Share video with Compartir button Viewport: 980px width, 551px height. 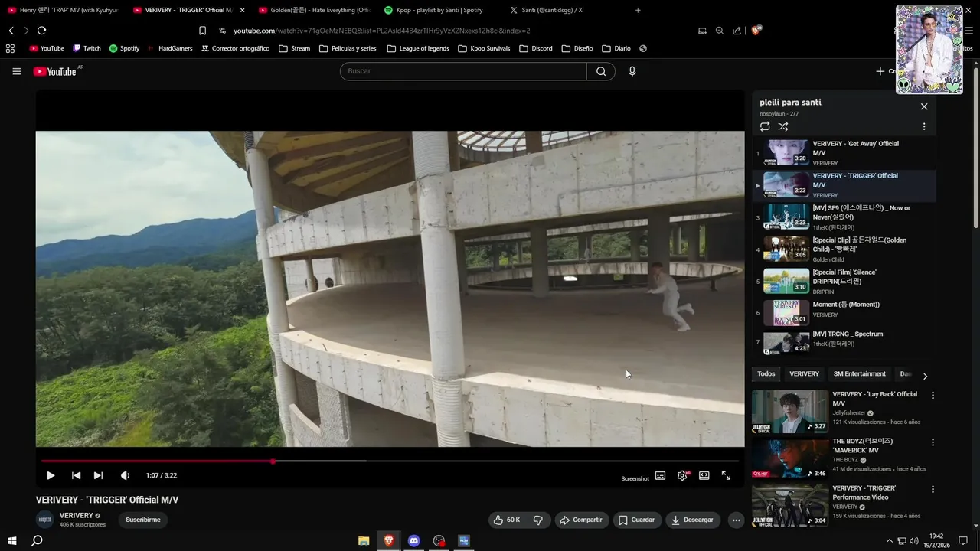click(582, 520)
